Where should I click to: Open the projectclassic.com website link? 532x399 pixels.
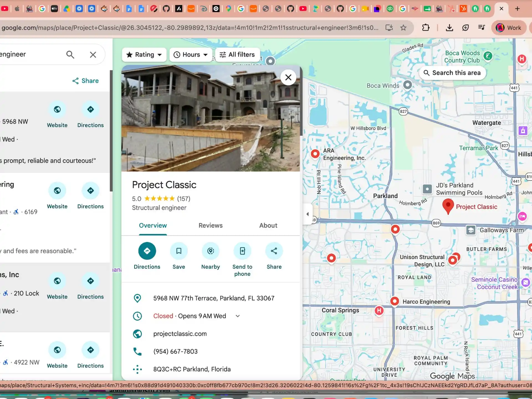point(180,334)
